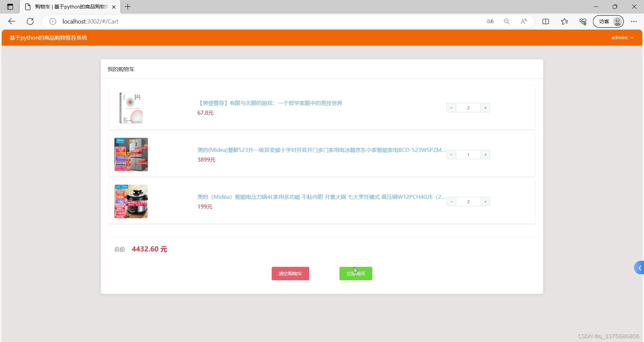Click the browser back arrow
644x342 pixels.
click(12, 21)
